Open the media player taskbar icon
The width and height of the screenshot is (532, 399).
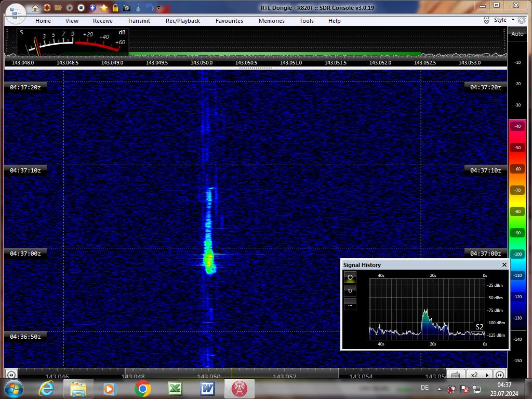point(110,389)
